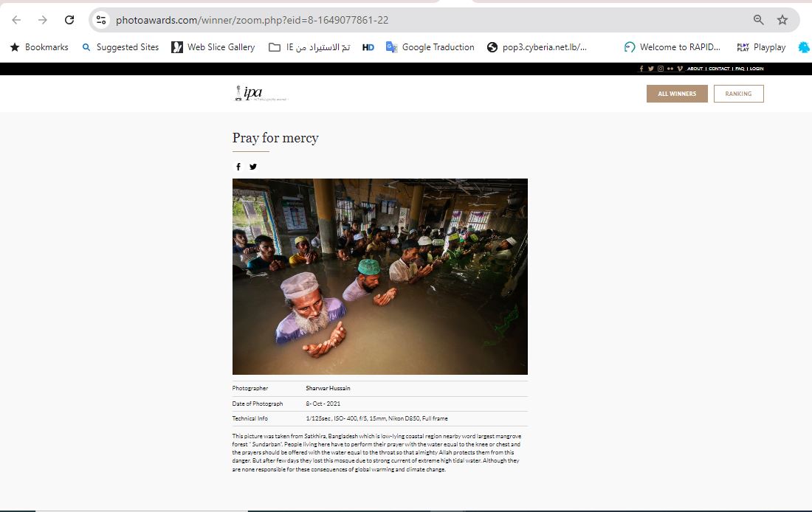View site information icon beside URL
Viewport: 812px width, 512px height.
tap(101, 20)
